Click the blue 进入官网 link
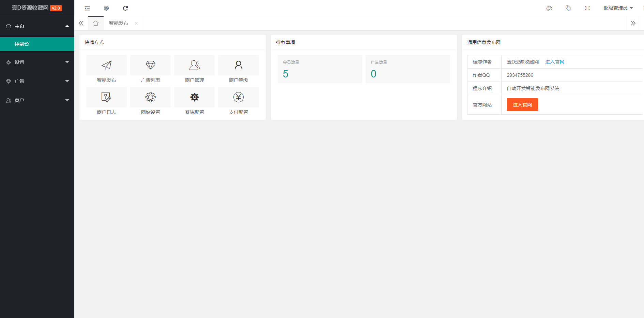 click(555, 62)
